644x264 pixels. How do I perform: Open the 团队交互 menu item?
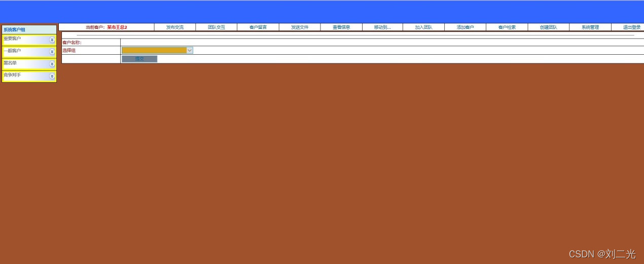(x=217, y=27)
